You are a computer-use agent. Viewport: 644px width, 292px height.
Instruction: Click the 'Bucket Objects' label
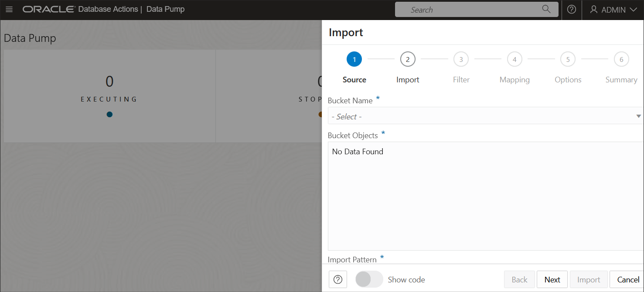click(353, 136)
